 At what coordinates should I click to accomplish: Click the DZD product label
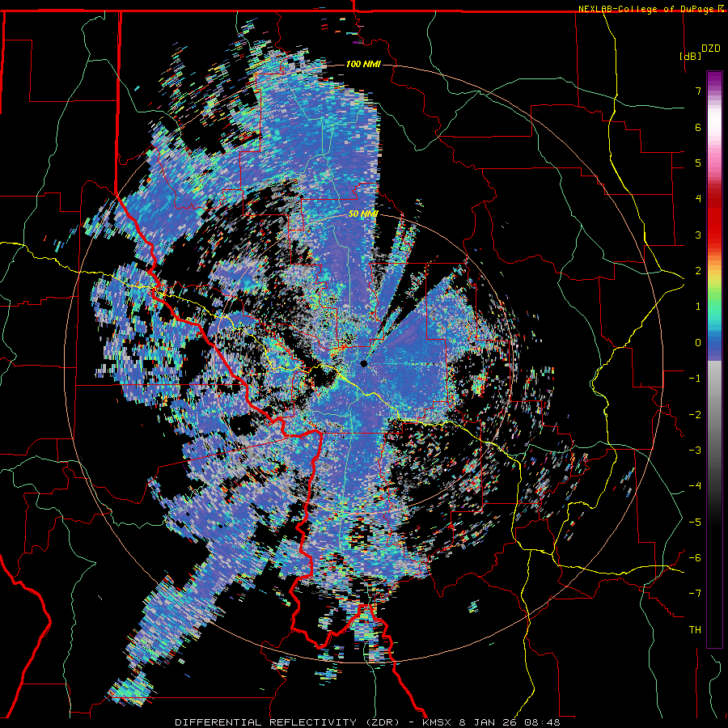pos(710,49)
